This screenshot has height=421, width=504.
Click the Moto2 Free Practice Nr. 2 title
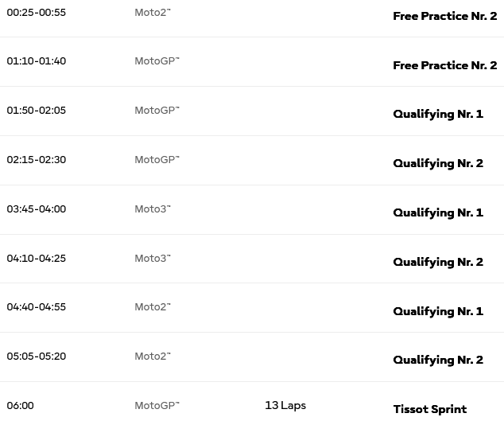(444, 16)
